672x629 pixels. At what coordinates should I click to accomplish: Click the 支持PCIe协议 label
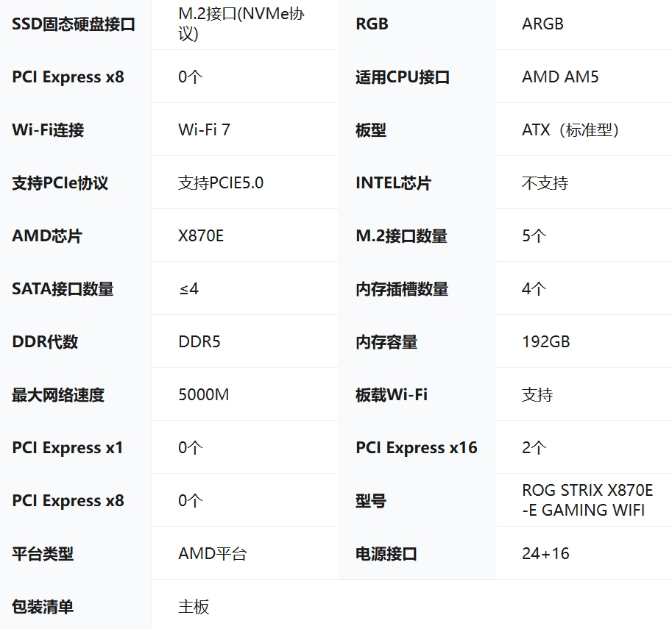point(60,183)
